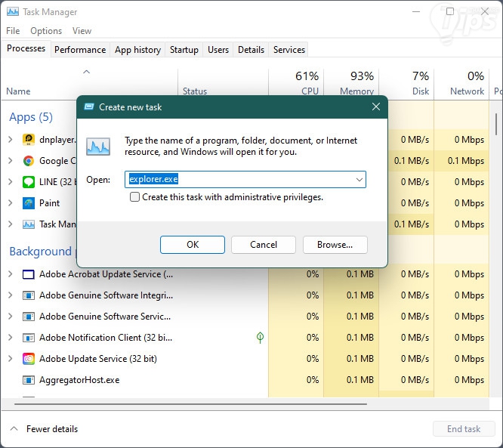The width and height of the screenshot is (503, 448).
Task: Enable administrative privileges checkbox
Action: pos(134,196)
